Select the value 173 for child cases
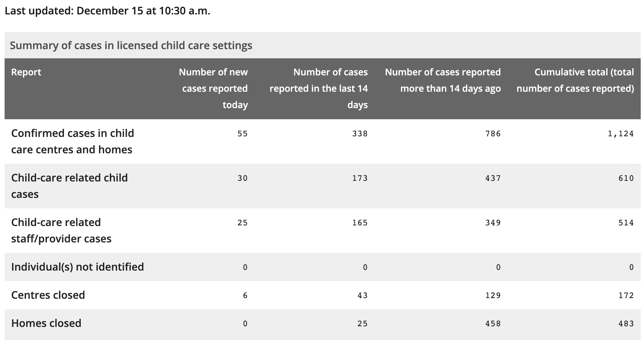Viewport: 644px width, 342px height. coord(360,178)
